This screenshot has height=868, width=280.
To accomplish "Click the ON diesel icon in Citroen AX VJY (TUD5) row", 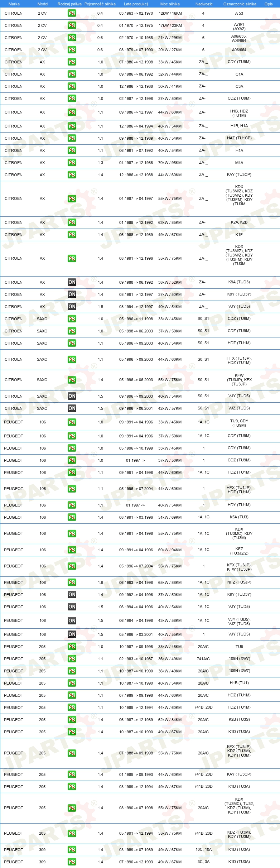I will point(72,307).
